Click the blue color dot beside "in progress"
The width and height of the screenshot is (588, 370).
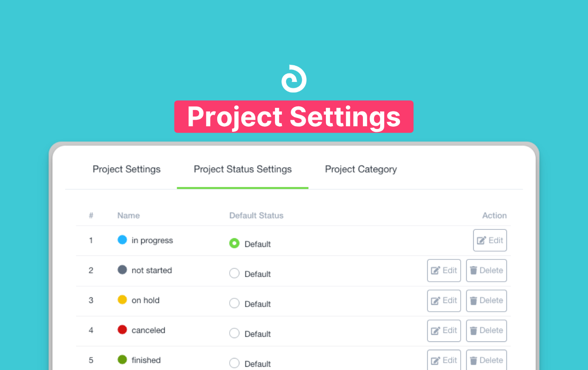pos(122,240)
